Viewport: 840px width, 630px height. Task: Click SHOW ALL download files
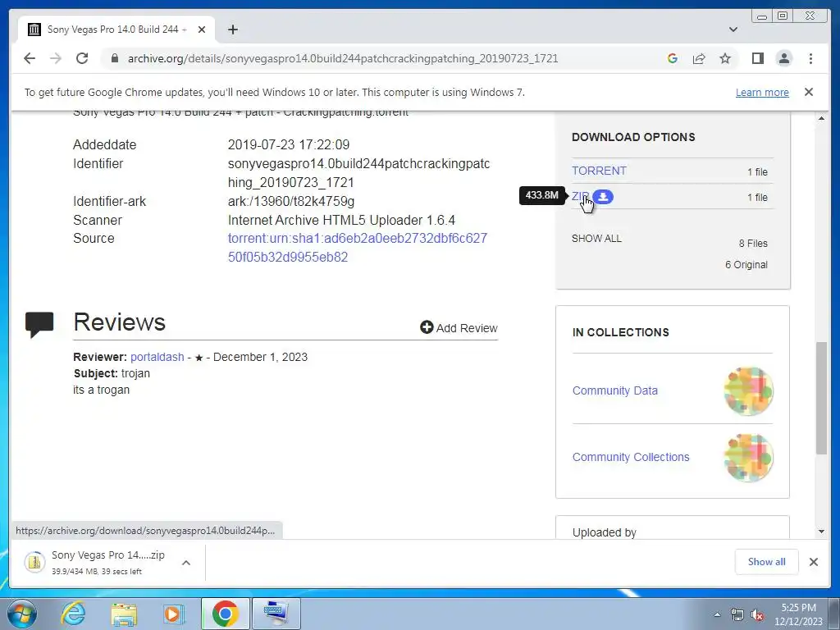coord(596,239)
